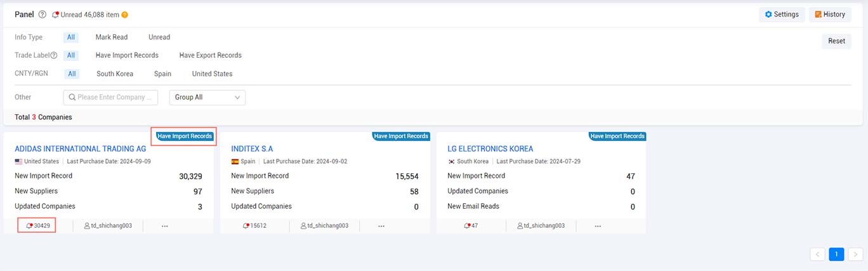This screenshot has width=868, height=271.
Task: Filter region by United States
Action: click(x=213, y=74)
